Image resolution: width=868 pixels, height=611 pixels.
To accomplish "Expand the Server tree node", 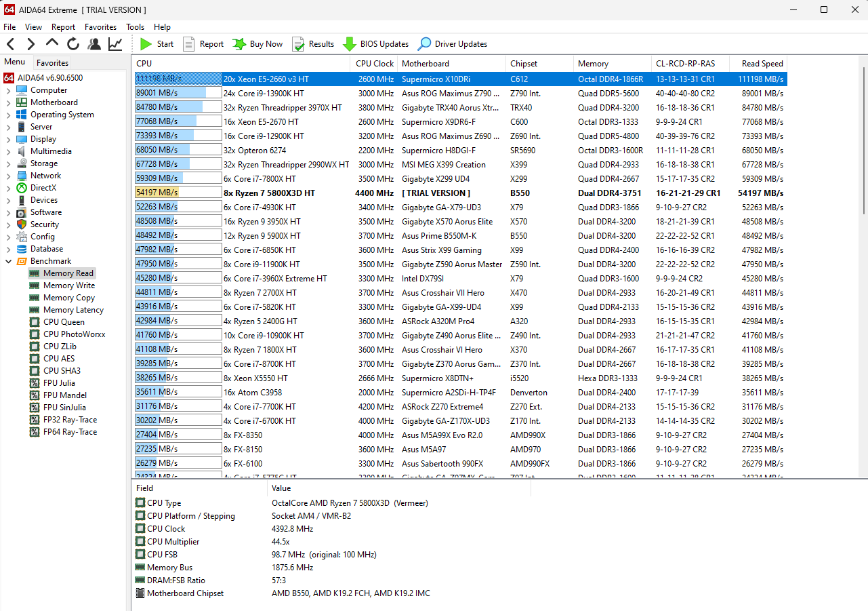I will pos(8,127).
